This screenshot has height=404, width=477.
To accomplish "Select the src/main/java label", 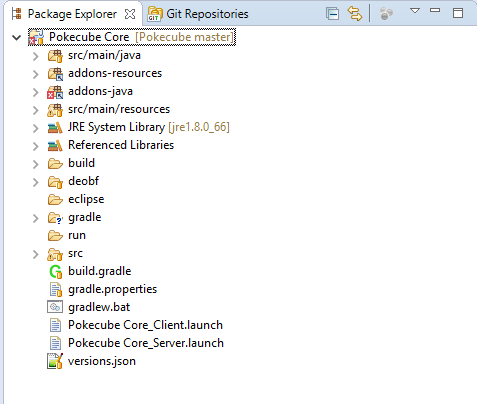I will 104,55.
